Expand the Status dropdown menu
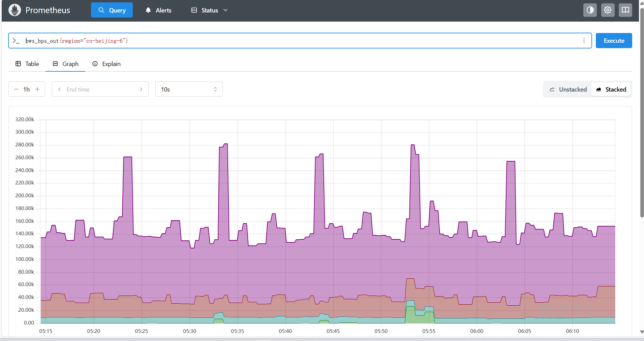The width and height of the screenshot is (644, 341). coord(209,10)
